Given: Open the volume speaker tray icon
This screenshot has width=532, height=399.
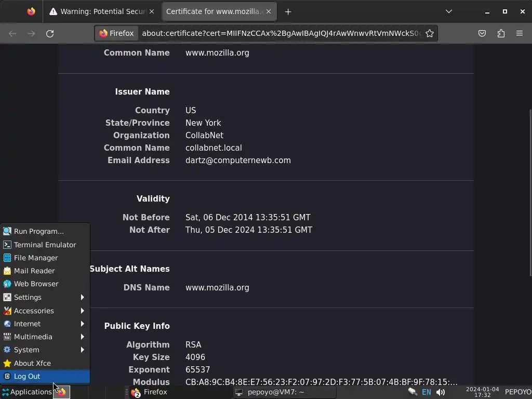Looking at the screenshot, I should (441, 392).
